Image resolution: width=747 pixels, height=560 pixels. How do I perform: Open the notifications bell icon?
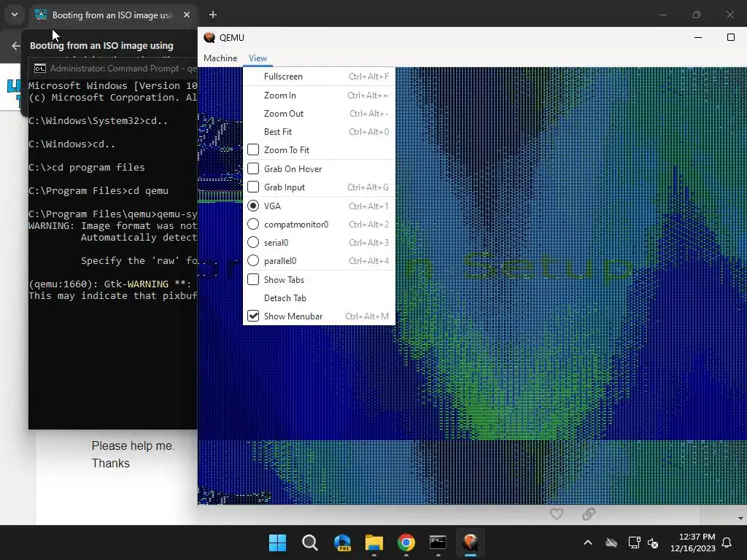[x=727, y=542]
